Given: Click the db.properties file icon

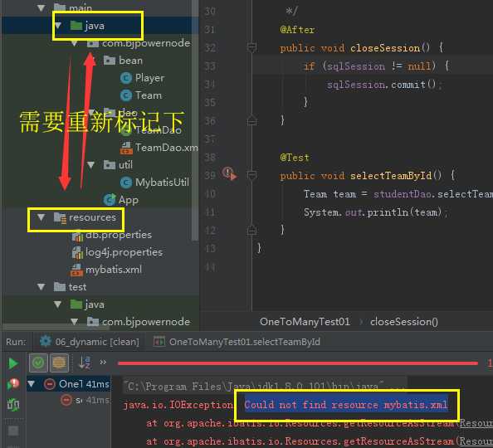Looking at the screenshot, I should pos(78,236).
